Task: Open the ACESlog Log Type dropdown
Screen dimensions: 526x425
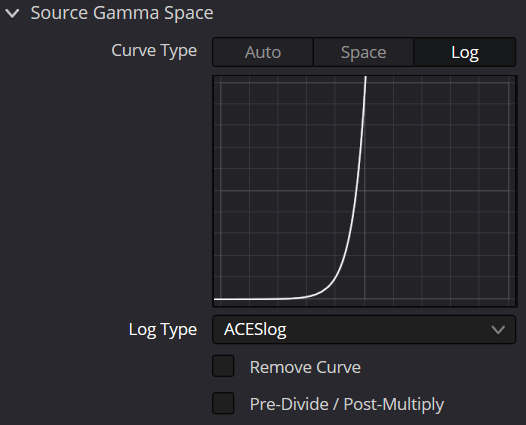Action: point(364,329)
